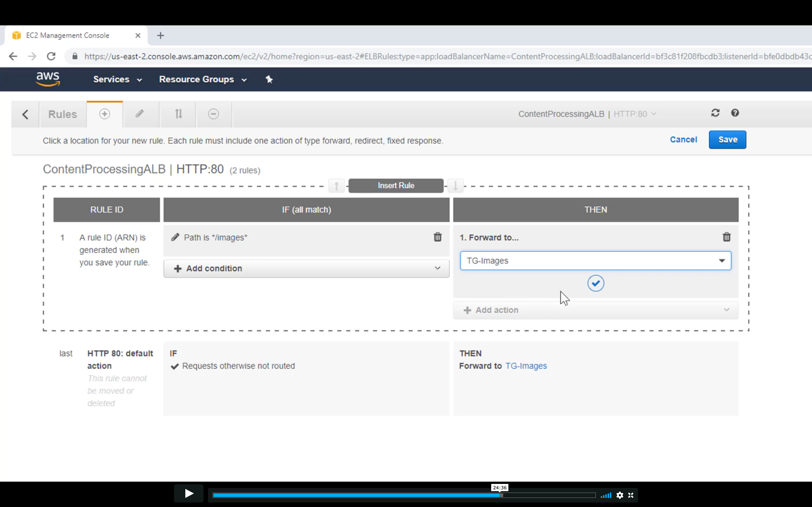Expand the Add condition dropdown
812x507 pixels.
click(x=306, y=268)
